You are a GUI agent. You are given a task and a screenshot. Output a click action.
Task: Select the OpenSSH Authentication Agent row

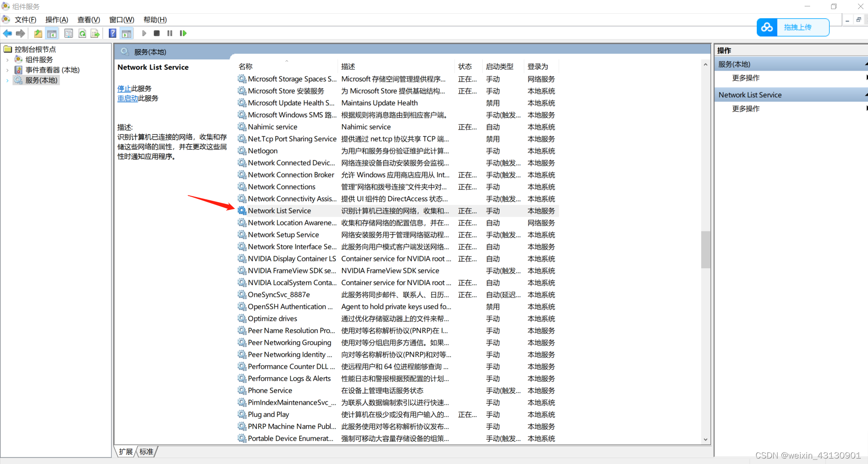pyautogui.click(x=398, y=307)
